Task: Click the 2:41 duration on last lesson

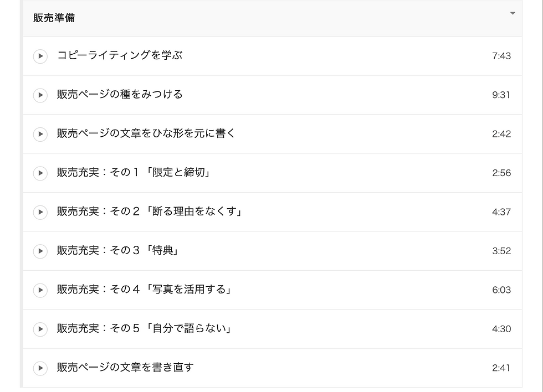Action: (501, 368)
